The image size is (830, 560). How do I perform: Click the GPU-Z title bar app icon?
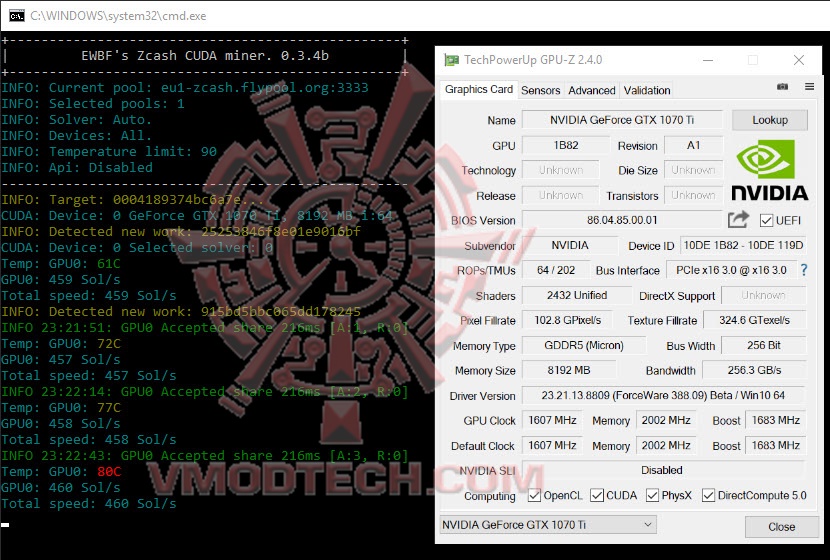451,60
